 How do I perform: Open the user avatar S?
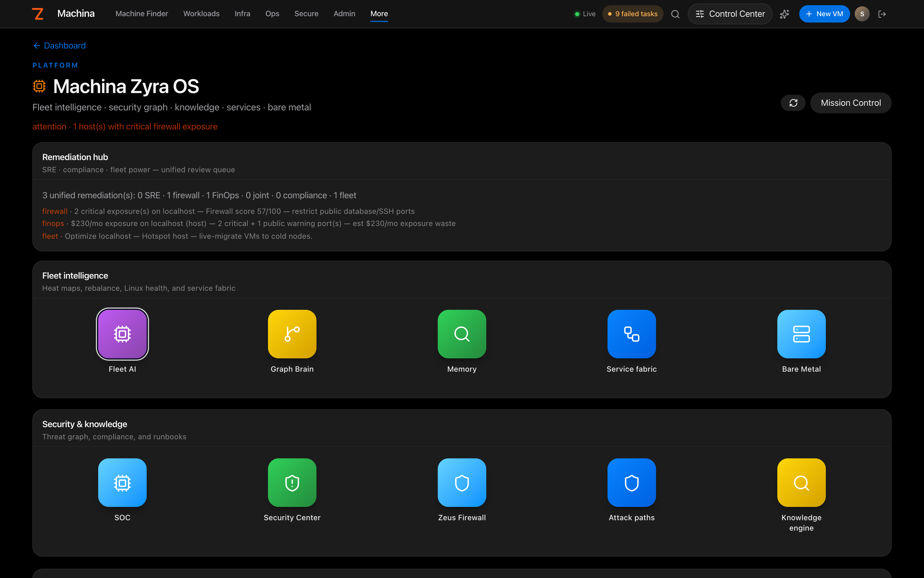pos(862,14)
